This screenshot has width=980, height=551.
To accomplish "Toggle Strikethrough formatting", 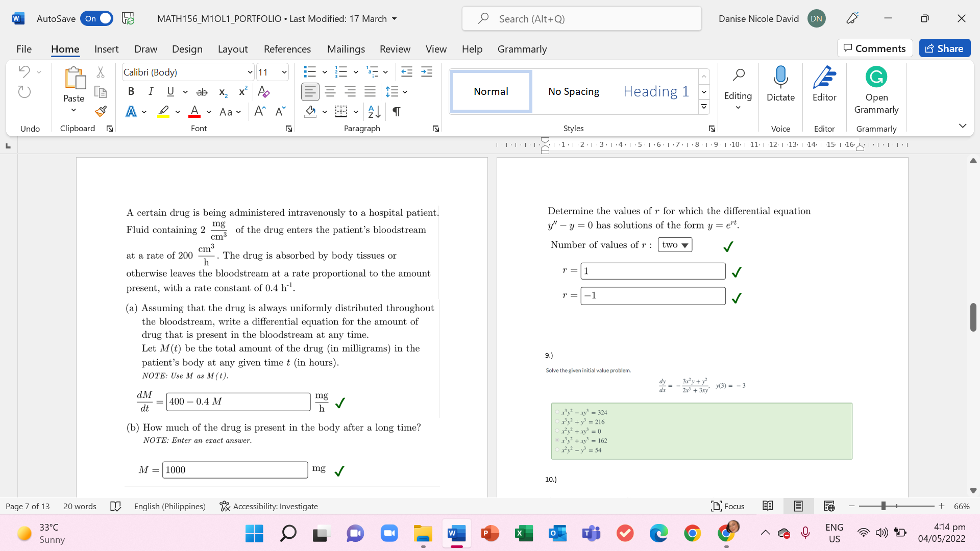I will pos(202,92).
